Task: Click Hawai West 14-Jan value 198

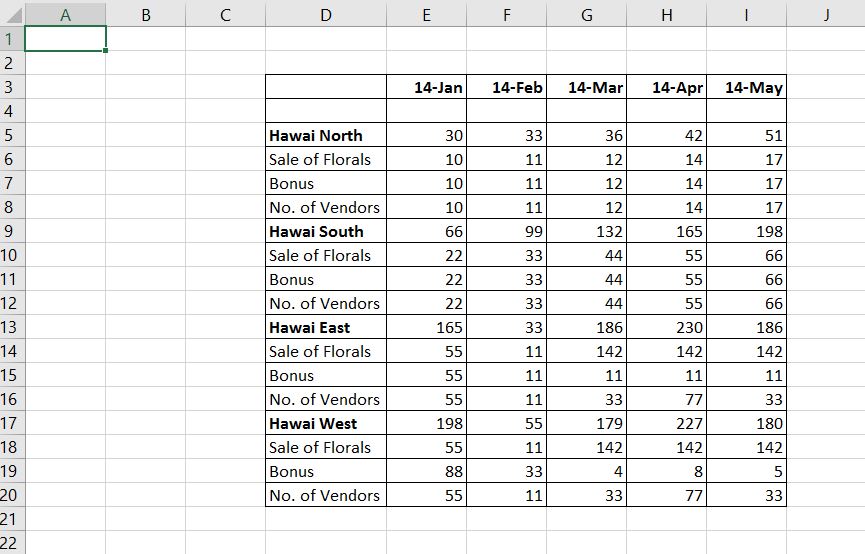Action: (426, 423)
